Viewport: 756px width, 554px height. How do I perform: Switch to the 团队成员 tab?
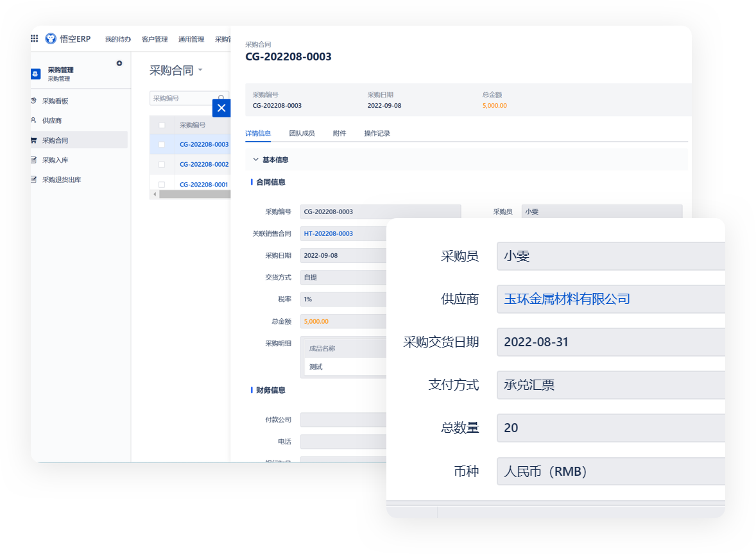(x=302, y=133)
